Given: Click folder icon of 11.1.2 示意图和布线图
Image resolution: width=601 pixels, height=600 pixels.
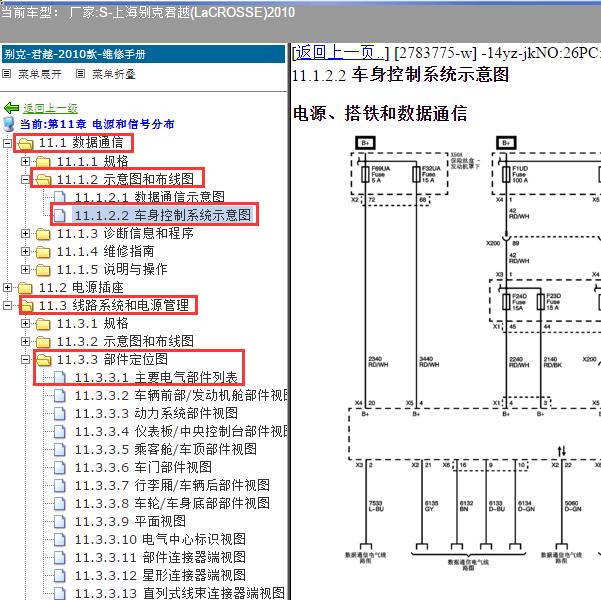Looking at the screenshot, I should (43, 180).
